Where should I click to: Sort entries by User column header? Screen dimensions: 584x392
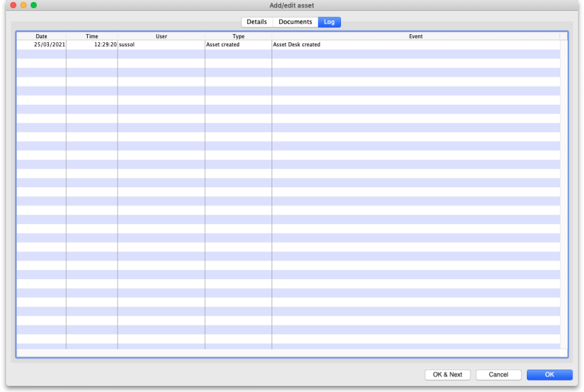[x=161, y=36]
